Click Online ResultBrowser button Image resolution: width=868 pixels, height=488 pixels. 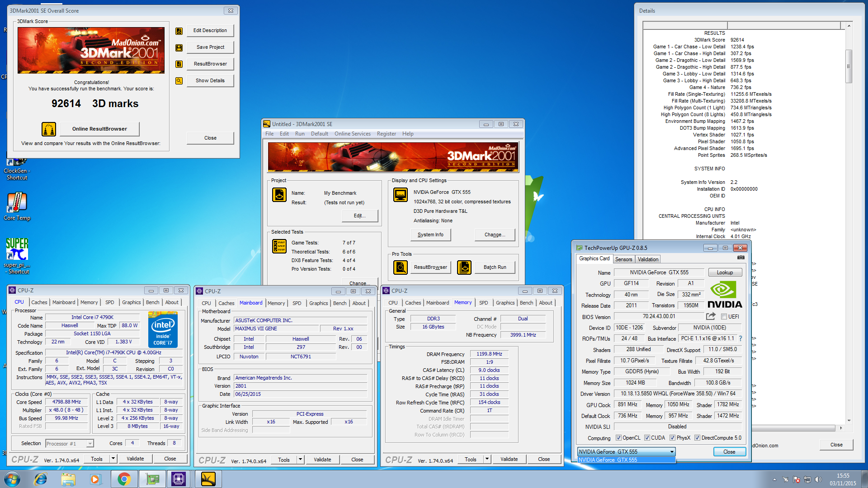tap(99, 129)
